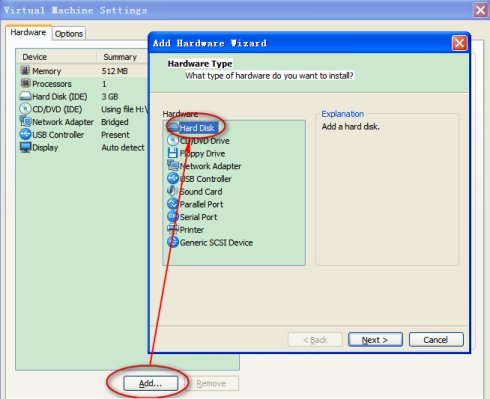Click Next in Add Hardware Wizard

375,340
